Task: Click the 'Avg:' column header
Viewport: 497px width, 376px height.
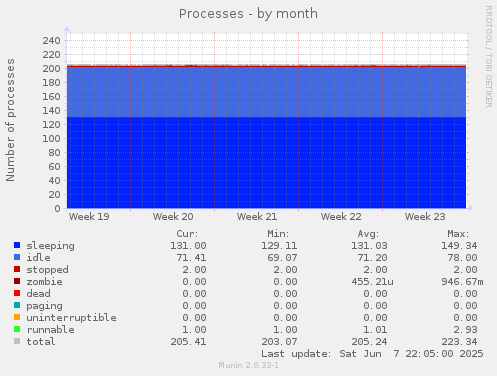Action: (368, 234)
